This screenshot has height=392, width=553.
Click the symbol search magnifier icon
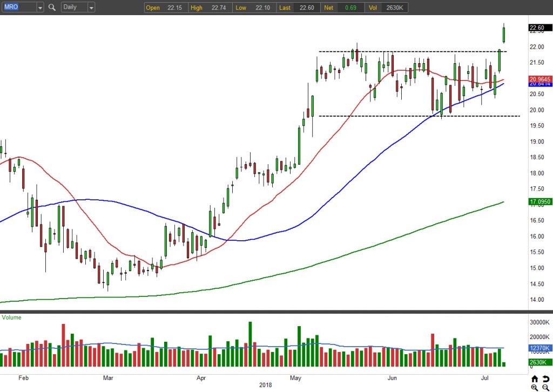(x=52, y=8)
